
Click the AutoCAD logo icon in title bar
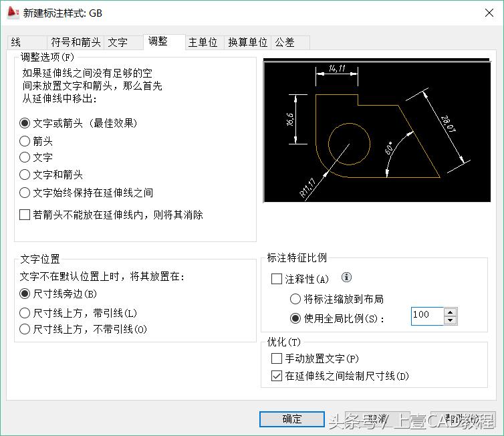pyautogui.click(x=13, y=13)
